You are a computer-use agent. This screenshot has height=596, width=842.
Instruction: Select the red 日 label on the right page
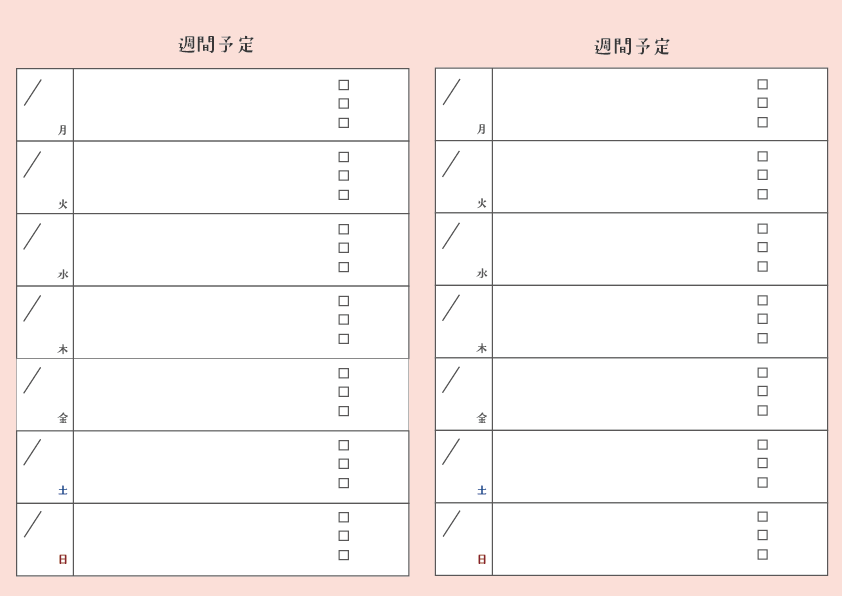tap(482, 560)
